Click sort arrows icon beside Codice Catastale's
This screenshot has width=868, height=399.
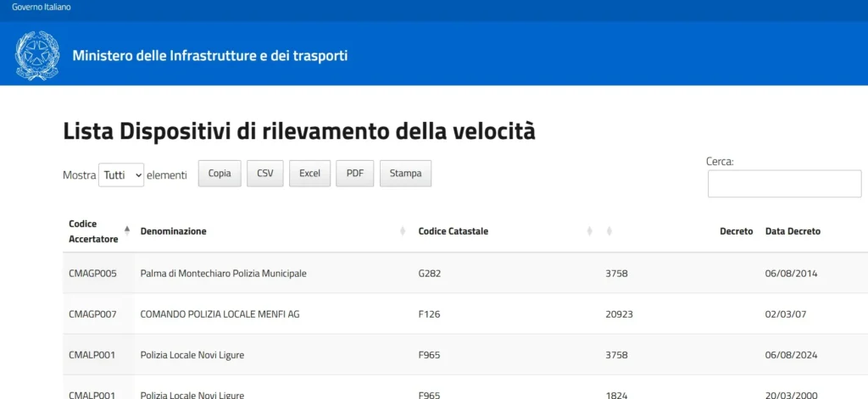pos(609,231)
